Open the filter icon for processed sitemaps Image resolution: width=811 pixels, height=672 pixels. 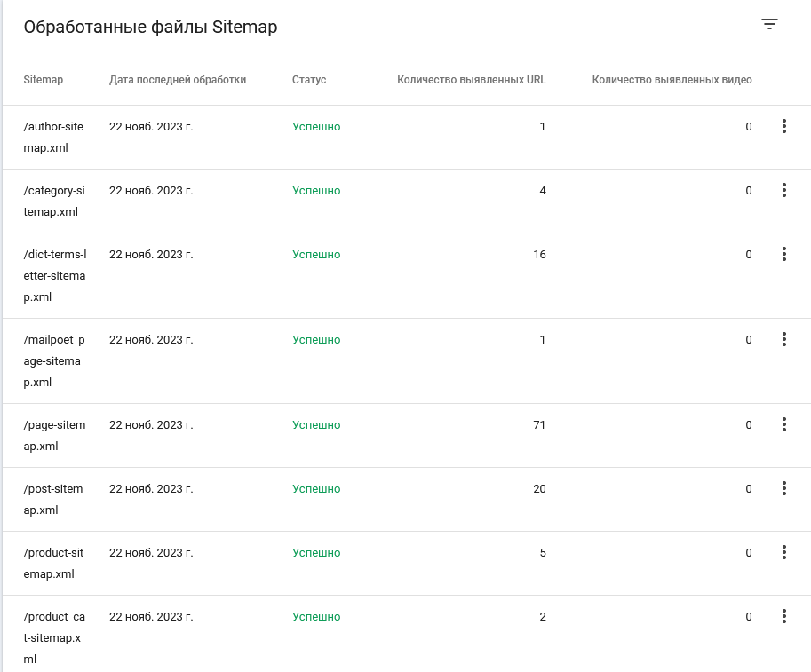click(x=769, y=24)
